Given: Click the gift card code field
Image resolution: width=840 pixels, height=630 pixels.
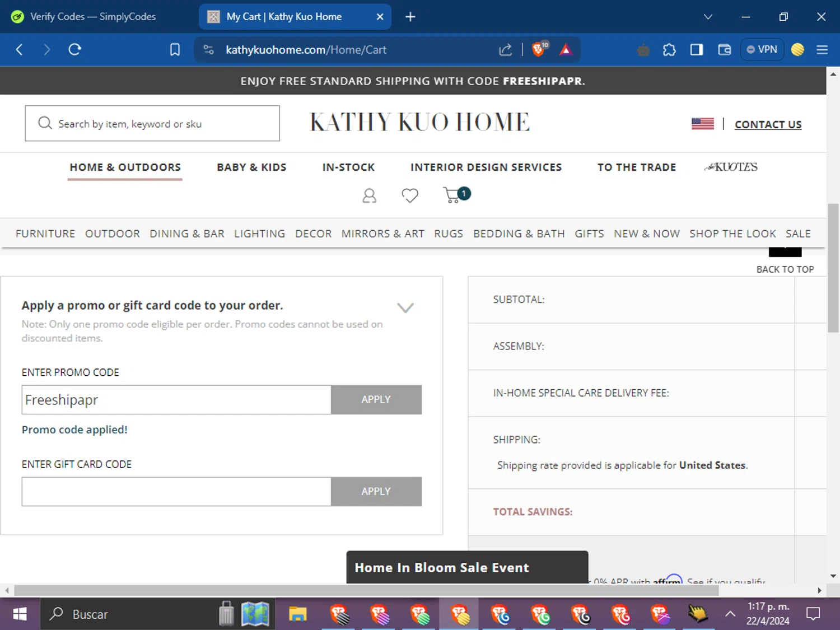Looking at the screenshot, I should pyautogui.click(x=176, y=492).
